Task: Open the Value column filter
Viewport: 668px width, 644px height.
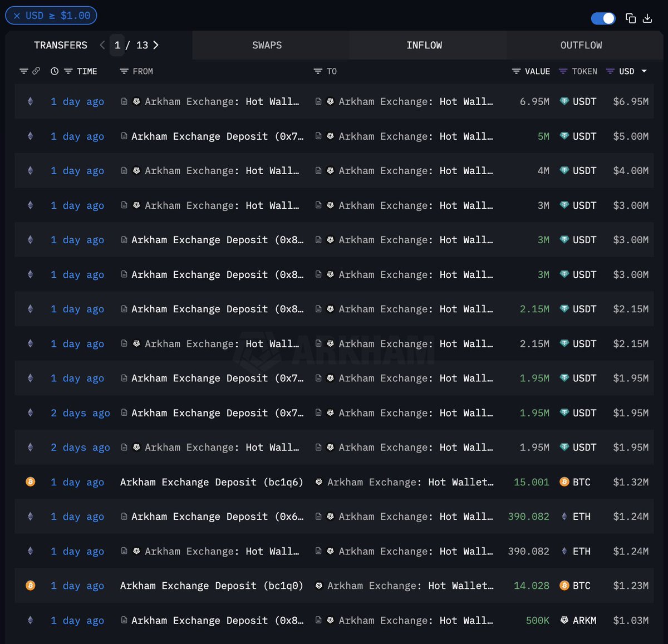Action: click(x=516, y=71)
